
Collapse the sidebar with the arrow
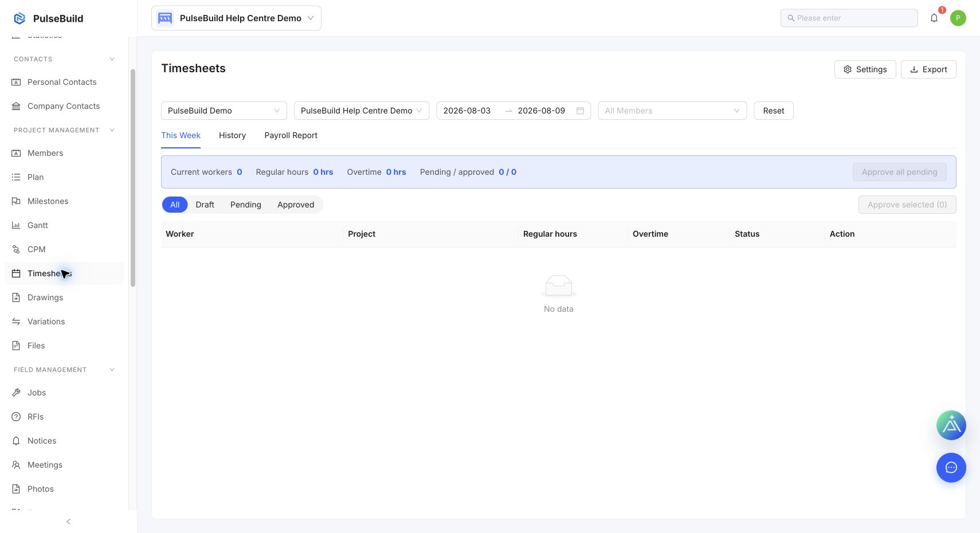click(x=68, y=522)
